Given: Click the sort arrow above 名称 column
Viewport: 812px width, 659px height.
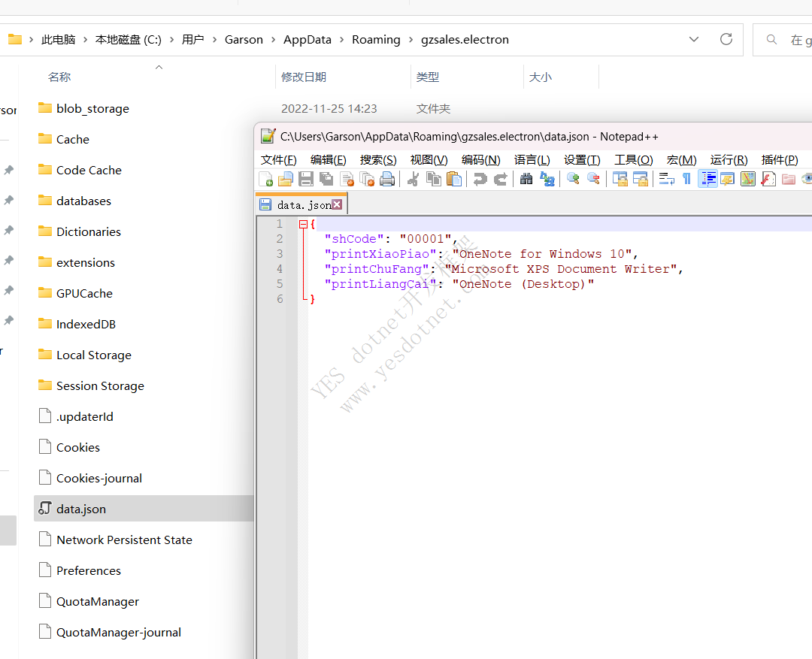Looking at the screenshot, I should click(x=159, y=68).
